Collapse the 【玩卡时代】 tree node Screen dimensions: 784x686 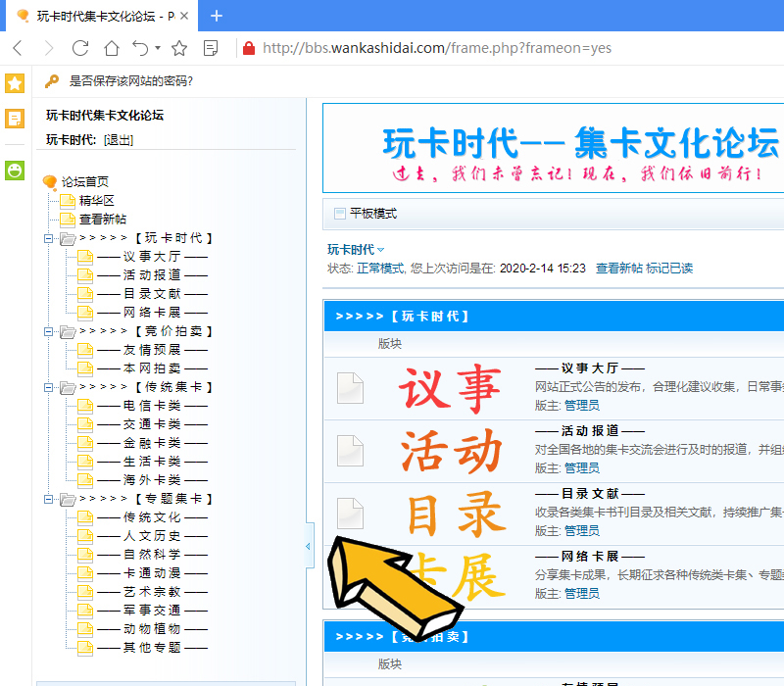tap(48, 238)
